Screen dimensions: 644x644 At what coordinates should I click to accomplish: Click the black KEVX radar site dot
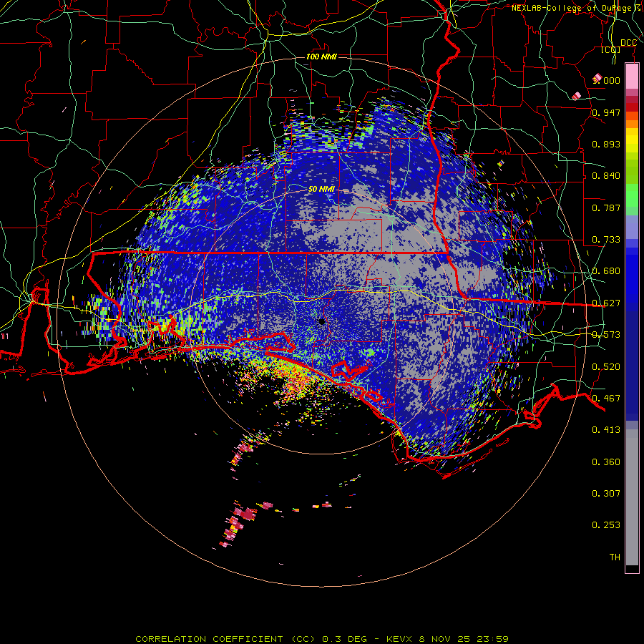[x=321, y=321]
